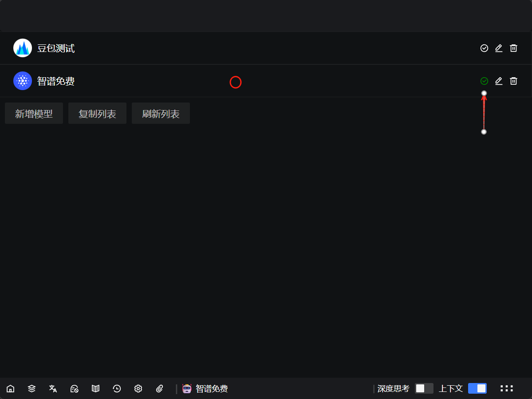Delete the 豆包测试 model
532x399 pixels.
point(513,48)
